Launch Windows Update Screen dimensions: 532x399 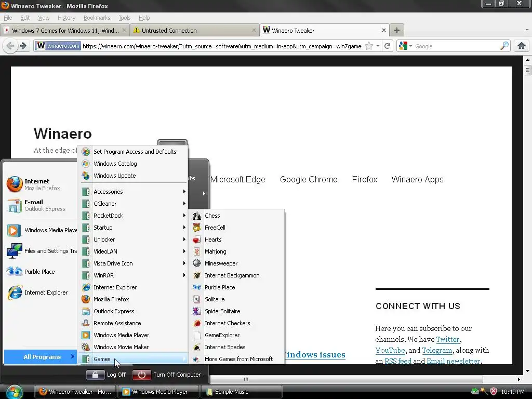coord(134,176)
